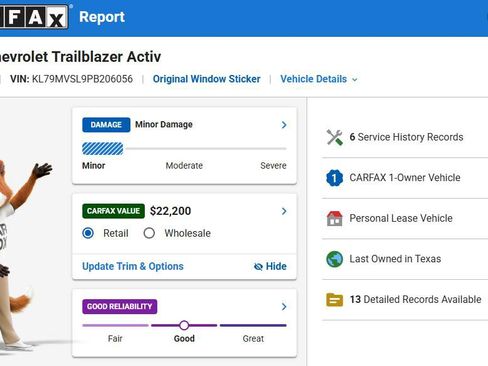
Task: Select the Retail value radio button
Action: [88, 233]
